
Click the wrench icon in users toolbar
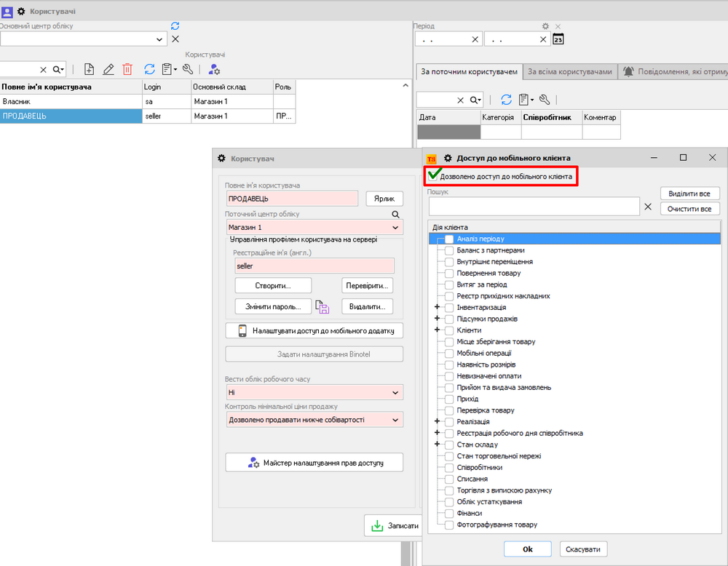pyautogui.click(x=188, y=69)
